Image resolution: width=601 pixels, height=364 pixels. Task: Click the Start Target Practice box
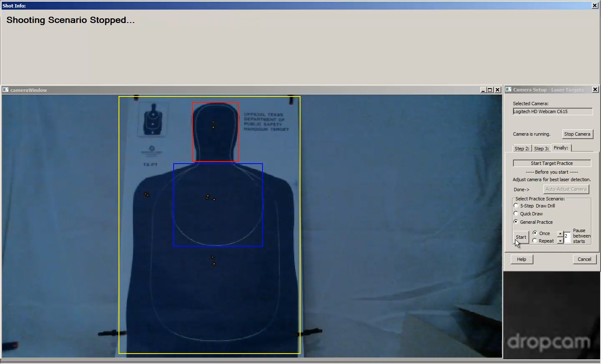pos(552,163)
